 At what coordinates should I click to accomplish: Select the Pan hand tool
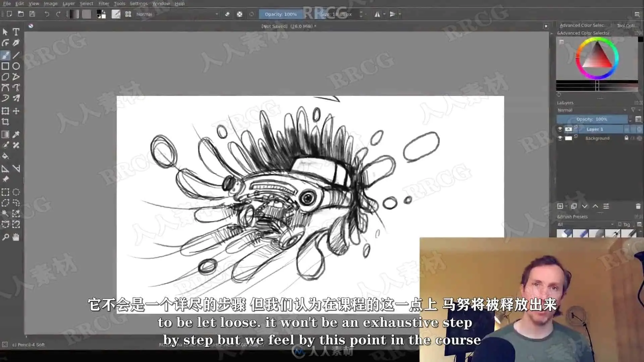pos(16,237)
